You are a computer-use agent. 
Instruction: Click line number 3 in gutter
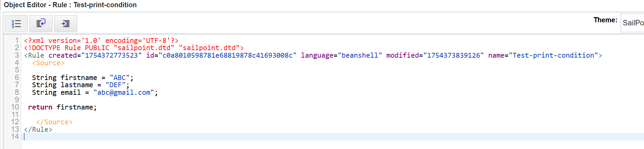point(17,55)
